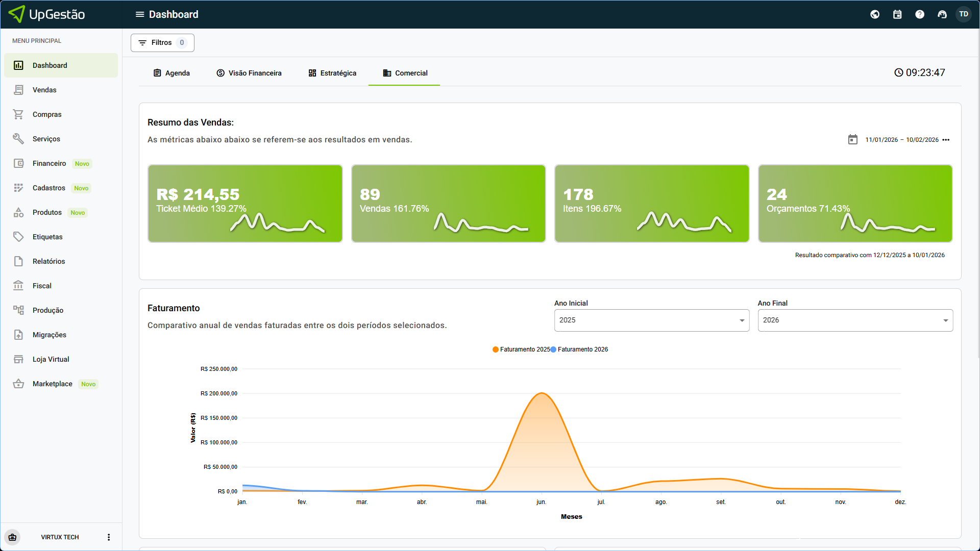Open the support headset icon
Viewport: 980px width, 551px height.
pyautogui.click(x=942, y=14)
